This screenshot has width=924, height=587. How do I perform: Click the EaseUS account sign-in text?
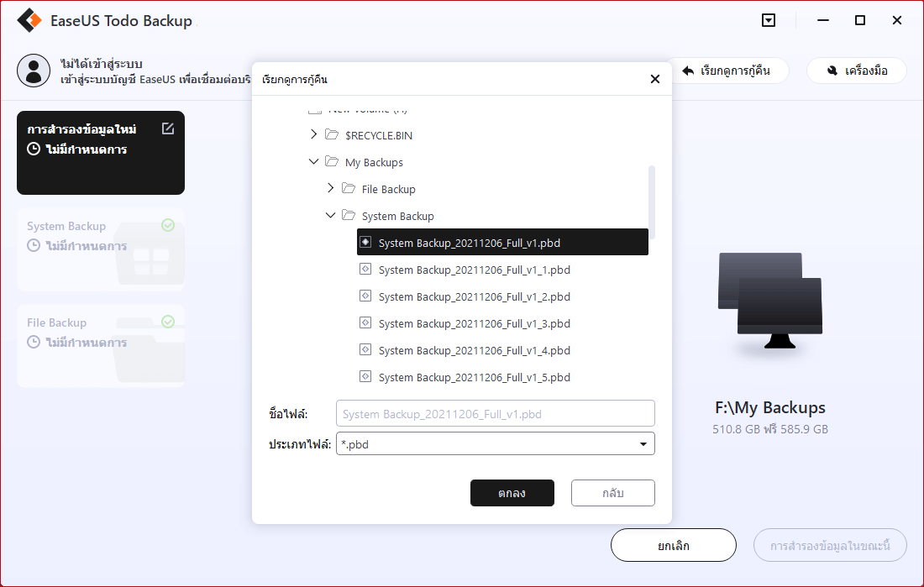(x=155, y=79)
